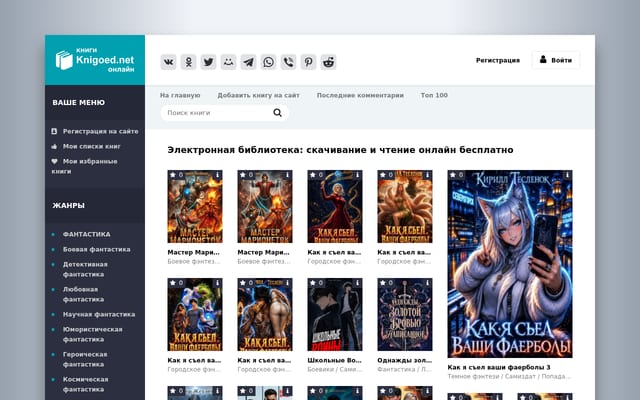
Task: Pin the page with Pinterest icon
Action: pos(308,62)
